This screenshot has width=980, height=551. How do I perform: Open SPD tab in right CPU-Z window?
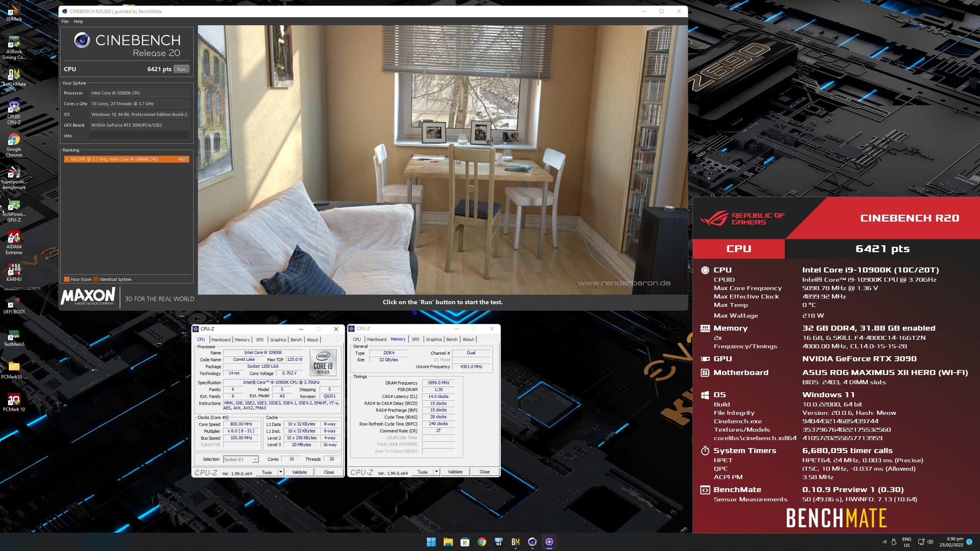click(415, 339)
